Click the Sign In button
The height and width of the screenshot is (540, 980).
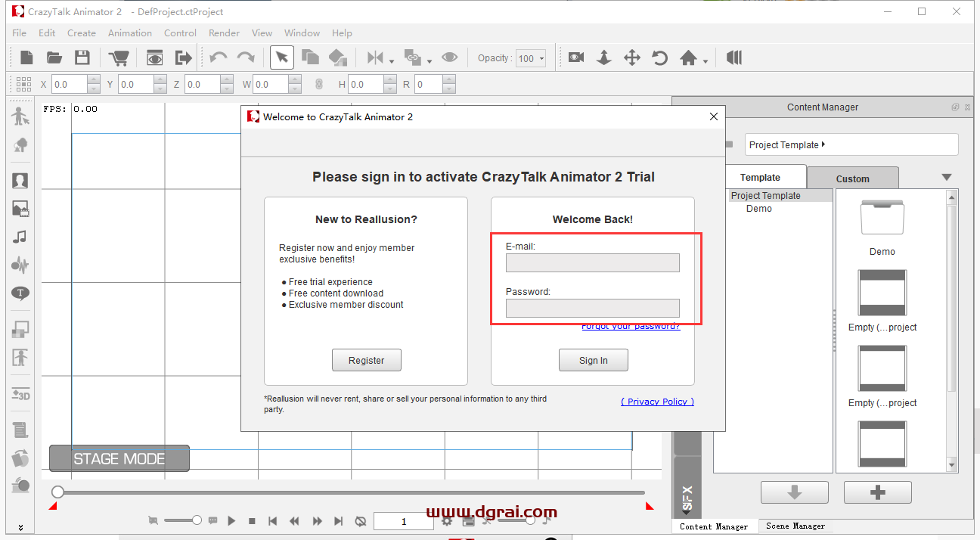pyautogui.click(x=594, y=360)
